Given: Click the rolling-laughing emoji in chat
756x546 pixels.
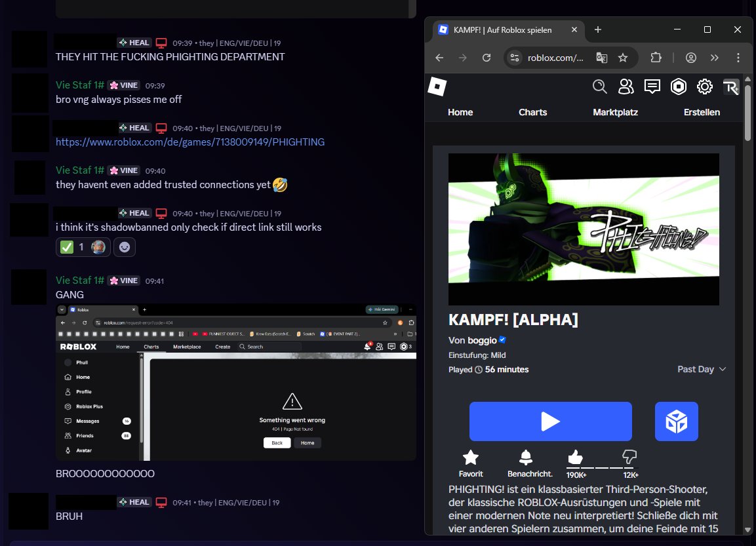Looking at the screenshot, I should click(x=280, y=185).
